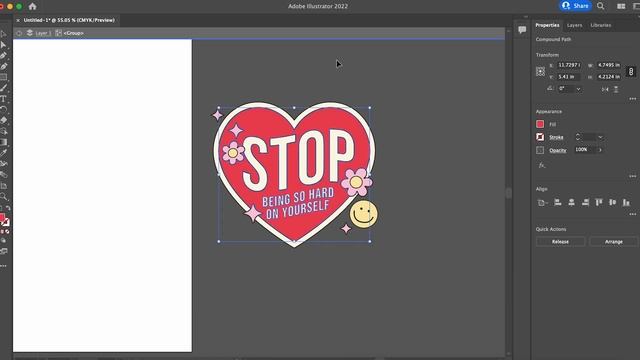This screenshot has height=360, width=640.
Task: Select the Selection tool in the toolbar
Action: point(3,34)
